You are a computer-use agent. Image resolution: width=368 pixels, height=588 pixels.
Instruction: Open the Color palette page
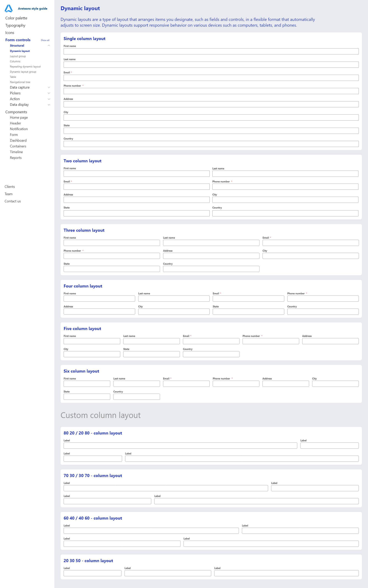click(16, 18)
